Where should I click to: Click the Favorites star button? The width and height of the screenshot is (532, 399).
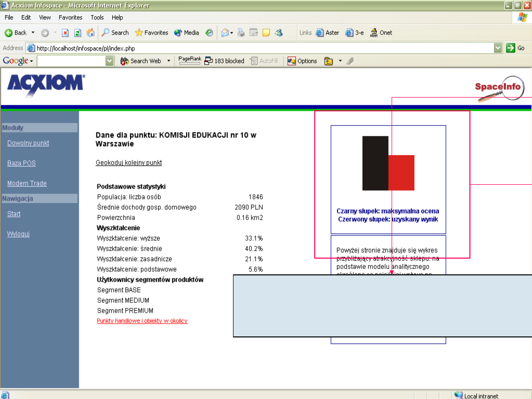pyautogui.click(x=152, y=33)
